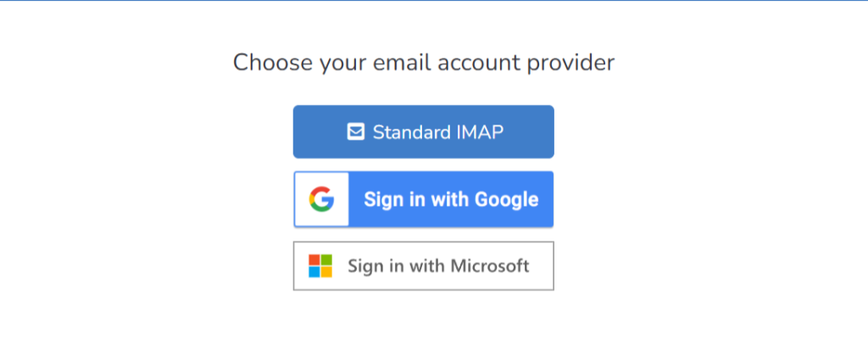Click the "Choose your email account provider" heading

[x=424, y=62]
